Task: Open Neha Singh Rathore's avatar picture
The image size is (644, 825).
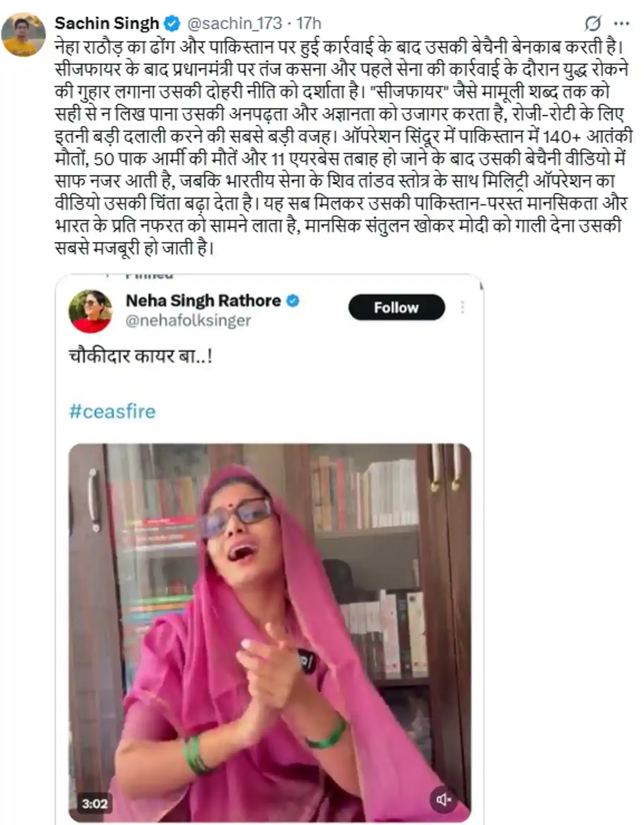Action: 91,311
